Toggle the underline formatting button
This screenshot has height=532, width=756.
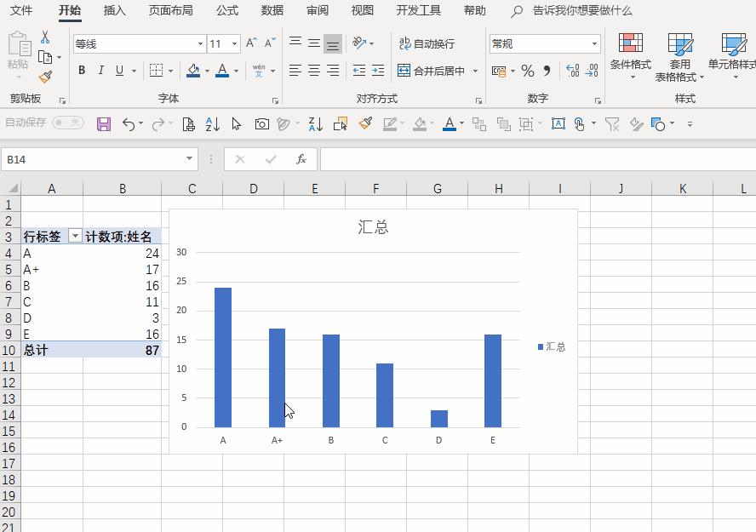[x=117, y=71]
